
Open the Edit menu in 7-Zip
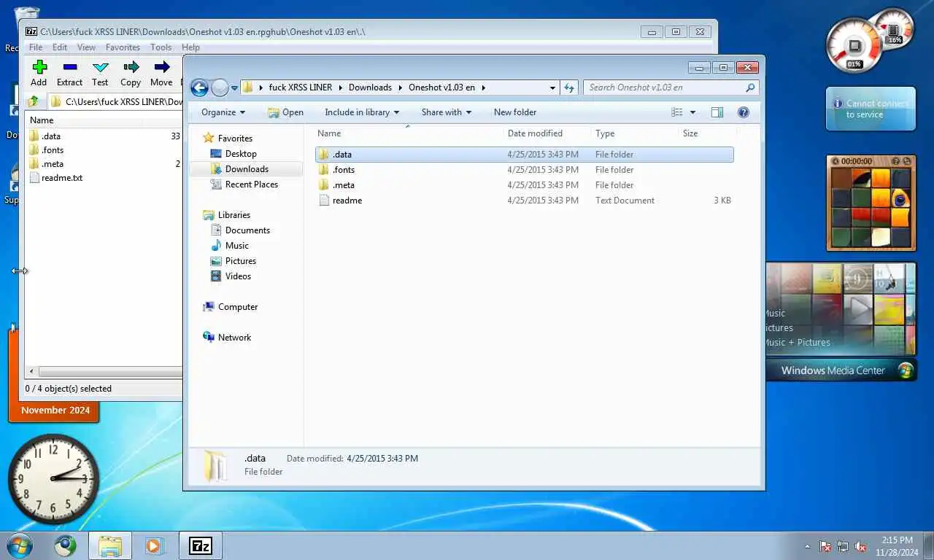[60, 47]
